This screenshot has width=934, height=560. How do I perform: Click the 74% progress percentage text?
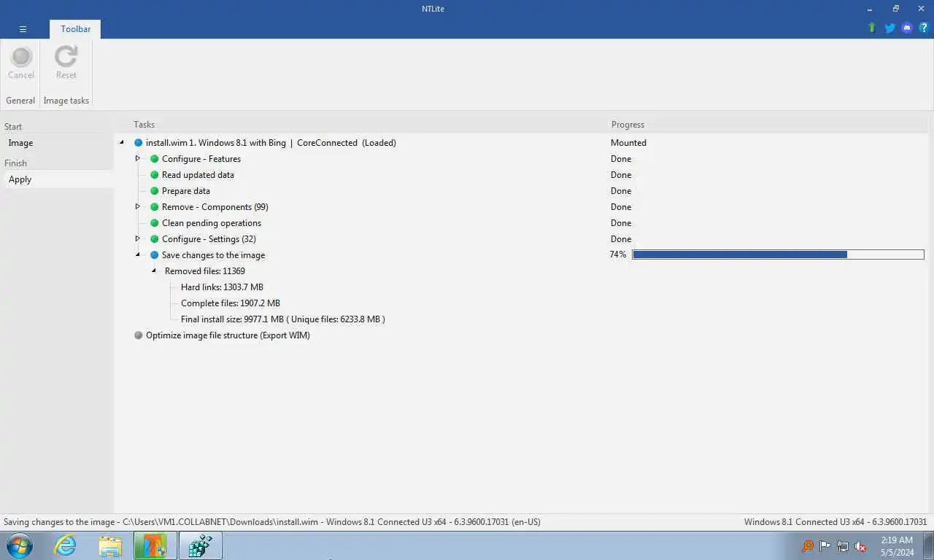pos(618,254)
